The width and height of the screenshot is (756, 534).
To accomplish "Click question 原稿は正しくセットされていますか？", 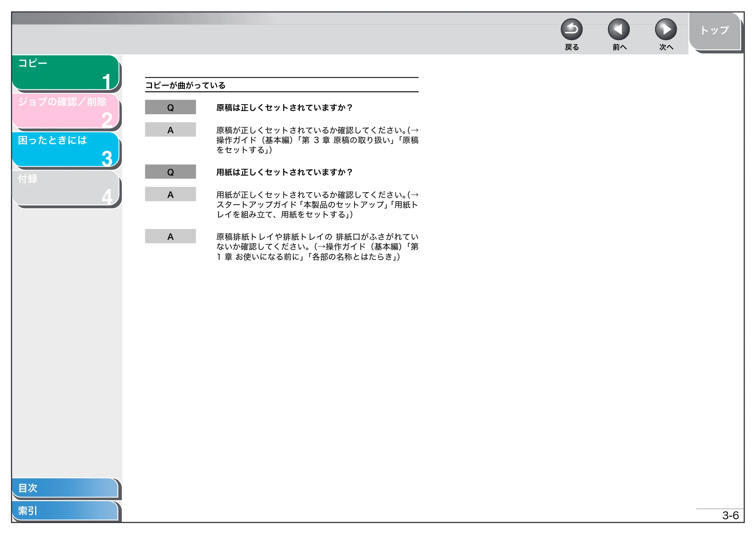I will [x=284, y=108].
